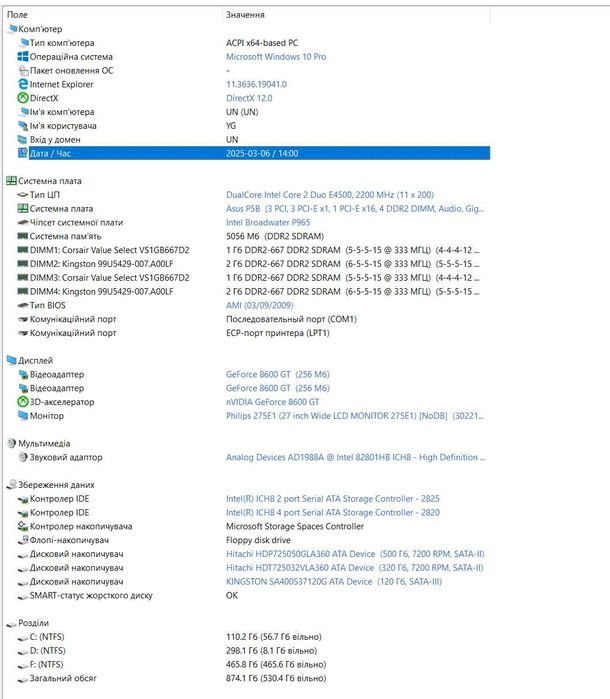This screenshot has height=699, width=610.
Task: Open the Analog Devices AD1988A audio link
Action: click(355, 457)
